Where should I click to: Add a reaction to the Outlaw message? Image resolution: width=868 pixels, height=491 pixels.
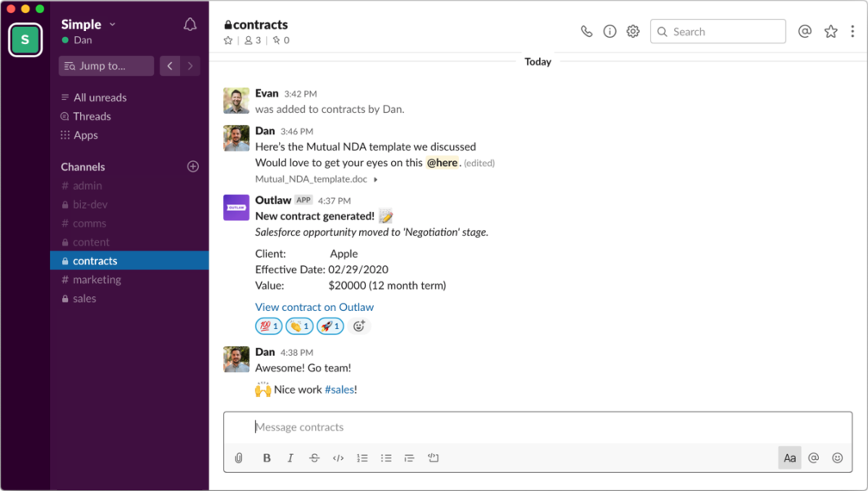click(359, 326)
